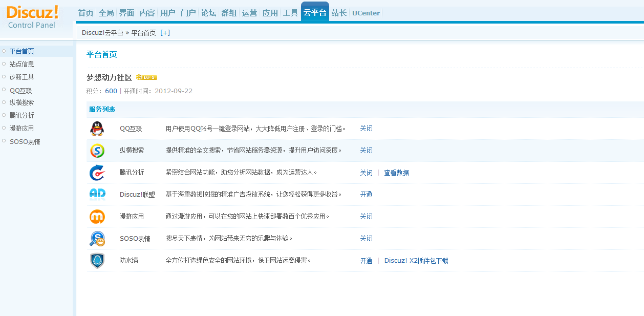
Task: Click the 防水墙 description text
Action: pos(239,261)
